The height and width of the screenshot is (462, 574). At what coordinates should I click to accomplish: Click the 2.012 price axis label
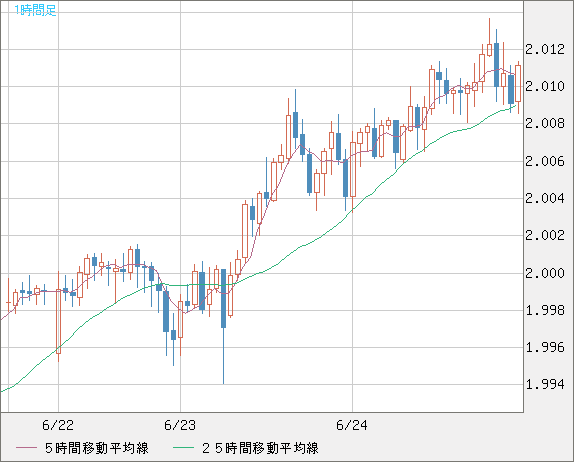coord(545,49)
